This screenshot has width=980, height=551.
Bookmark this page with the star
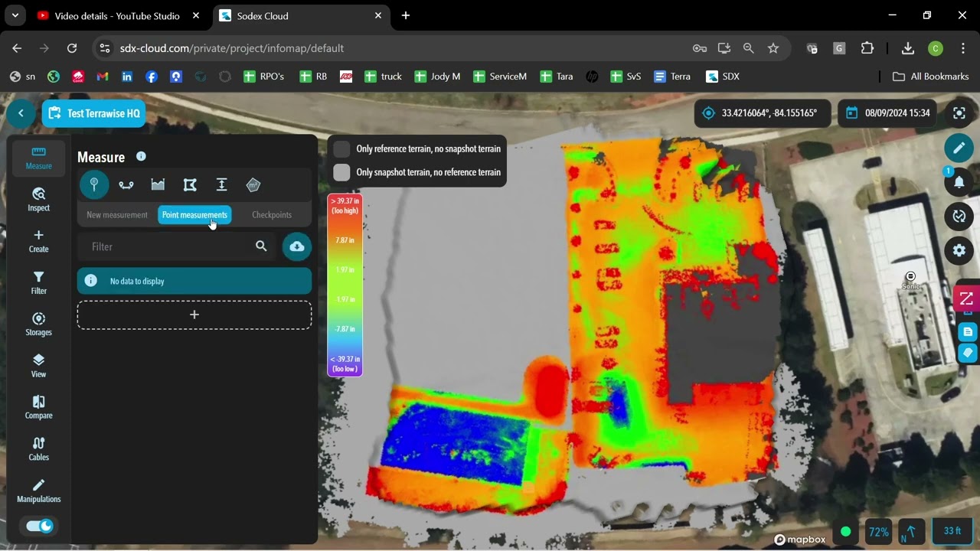773,48
